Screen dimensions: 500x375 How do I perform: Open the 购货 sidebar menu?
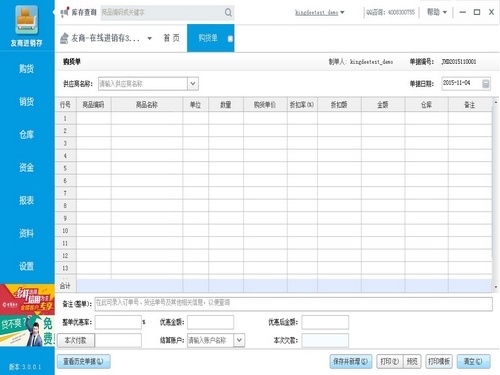[x=26, y=69]
